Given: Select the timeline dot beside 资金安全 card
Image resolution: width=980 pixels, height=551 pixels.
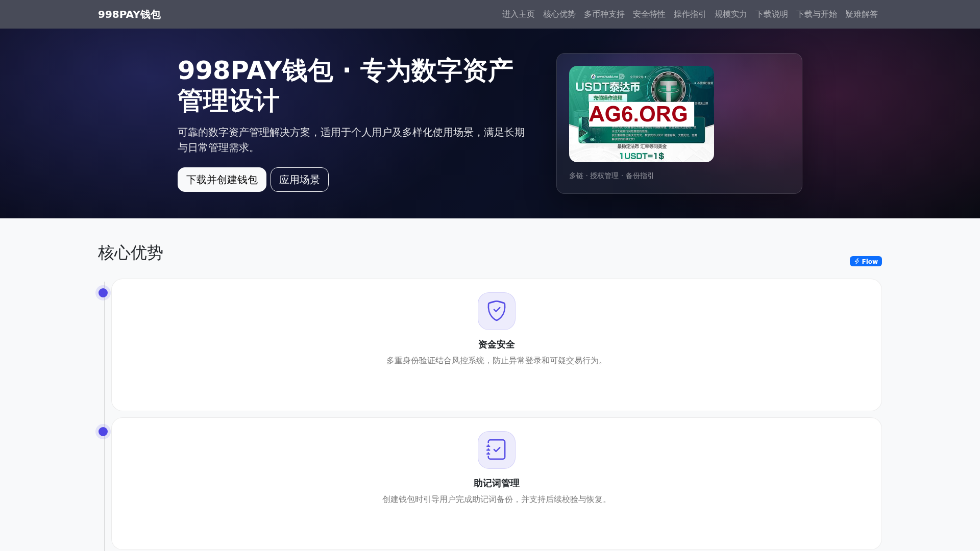Looking at the screenshot, I should tap(103, 293).
